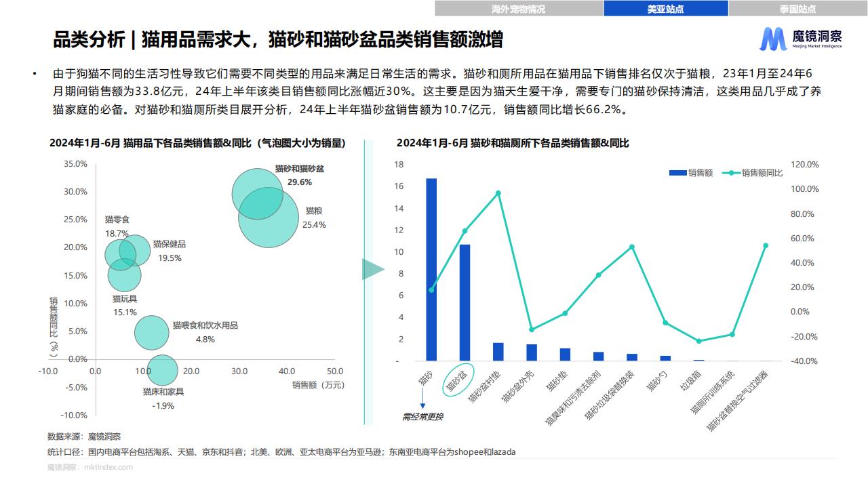Click the peak data point above 猫砂盆衬垫
868x488 pixels.
pyautogui.click(x=498, y=193)
